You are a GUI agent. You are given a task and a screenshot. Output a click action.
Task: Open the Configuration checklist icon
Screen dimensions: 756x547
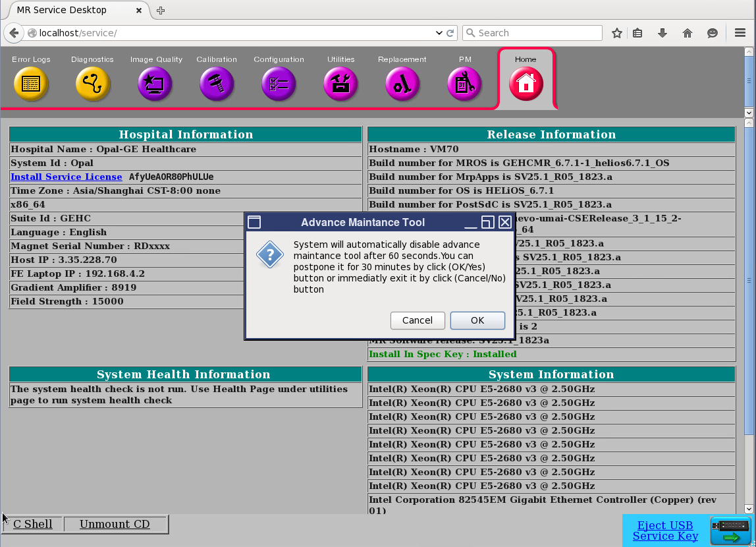pos(279,84)
